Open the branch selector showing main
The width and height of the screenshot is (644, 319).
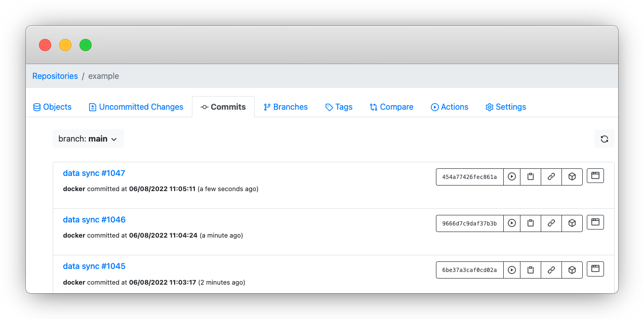pyautogui.click(x=88, y=139)
